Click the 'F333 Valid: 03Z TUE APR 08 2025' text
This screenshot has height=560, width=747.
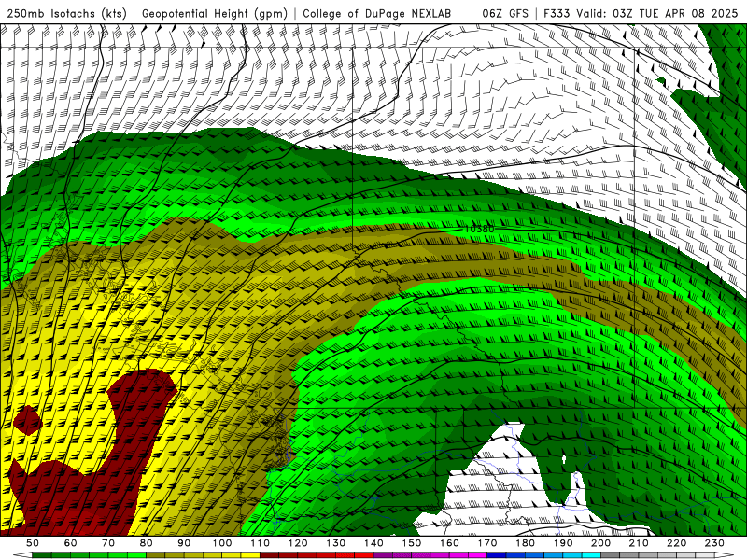pyautogui.click(x=641, y=14)
